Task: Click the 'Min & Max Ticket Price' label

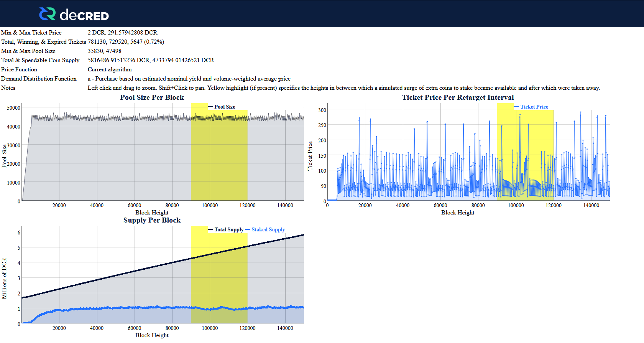Action: click(x=31, y=33)
